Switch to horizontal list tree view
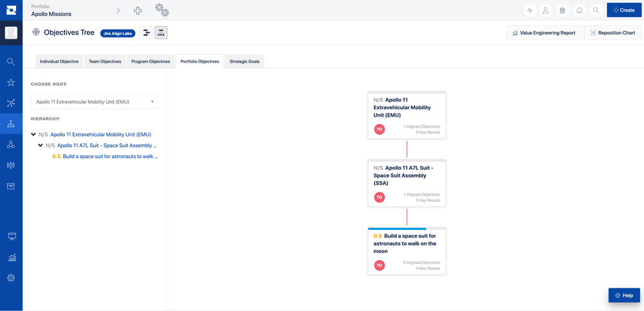This screenshot has width=644, height=311. [146, 33]
